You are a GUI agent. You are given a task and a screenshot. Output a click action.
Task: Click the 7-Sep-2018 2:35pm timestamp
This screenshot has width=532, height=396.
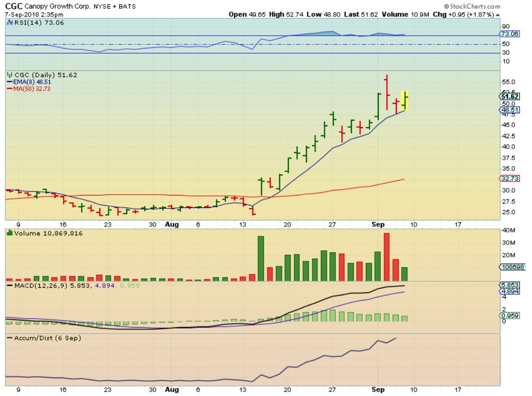34,14
